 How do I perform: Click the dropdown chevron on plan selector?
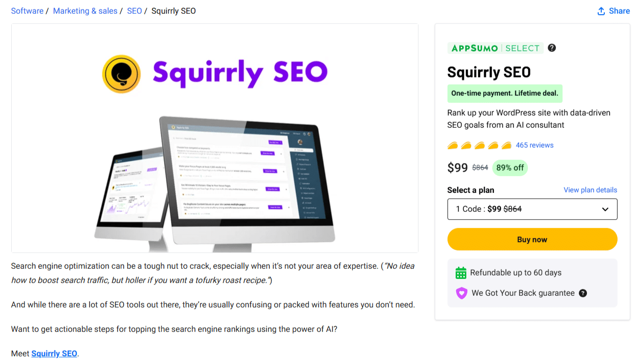pos(605,209)
